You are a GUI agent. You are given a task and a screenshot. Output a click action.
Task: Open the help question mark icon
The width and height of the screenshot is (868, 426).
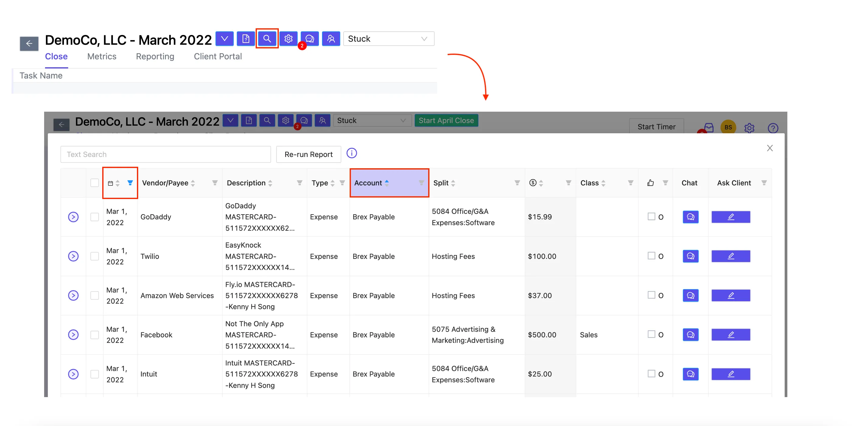[773, 128]
